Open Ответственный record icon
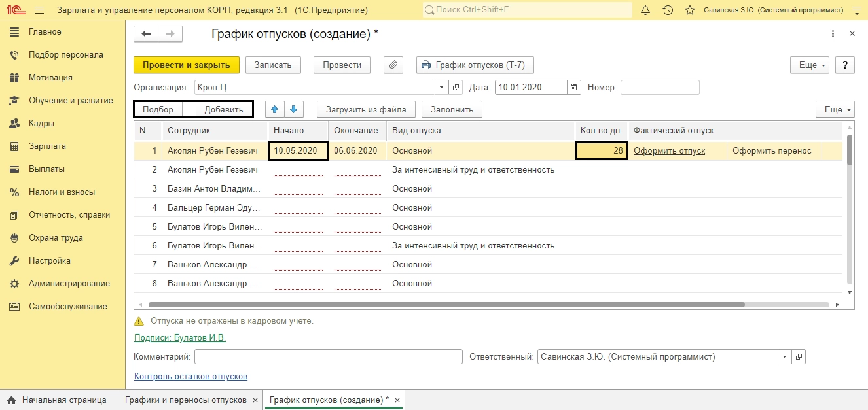This screenshot has height=410, width=868. [799, 357]
